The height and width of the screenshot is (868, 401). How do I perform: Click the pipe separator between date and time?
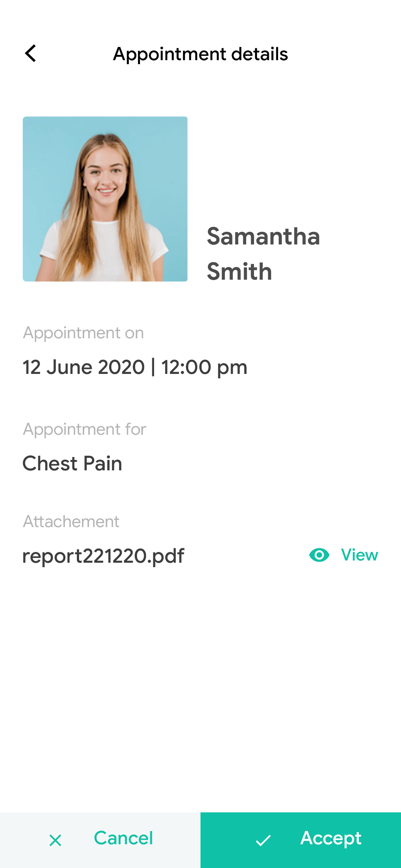(153, 367)
